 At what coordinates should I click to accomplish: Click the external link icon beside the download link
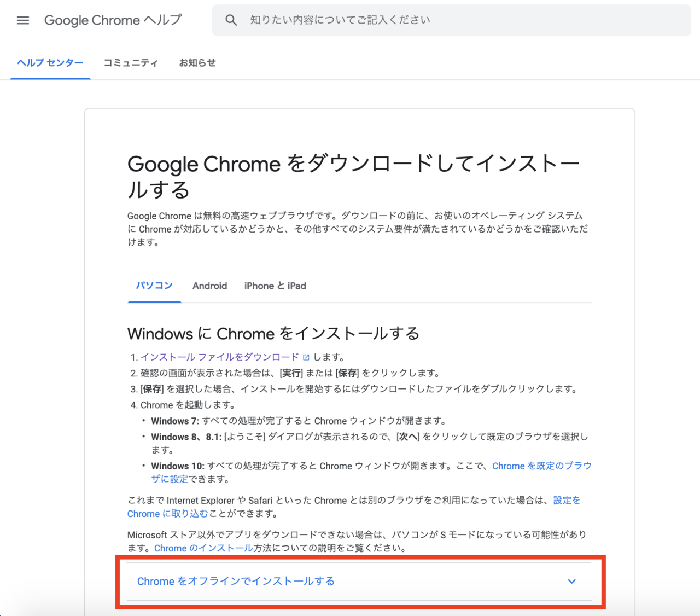(x=306, y=357)
